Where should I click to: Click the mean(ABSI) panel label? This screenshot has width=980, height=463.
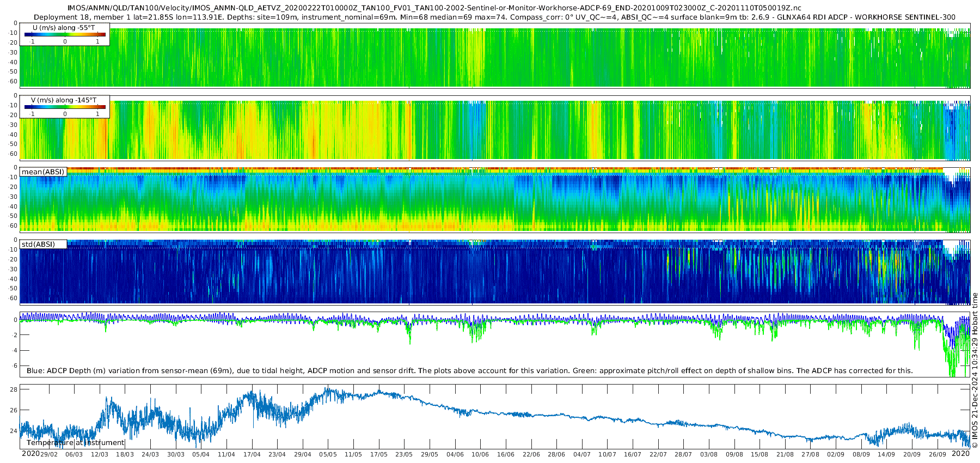[x=43, y=172]
